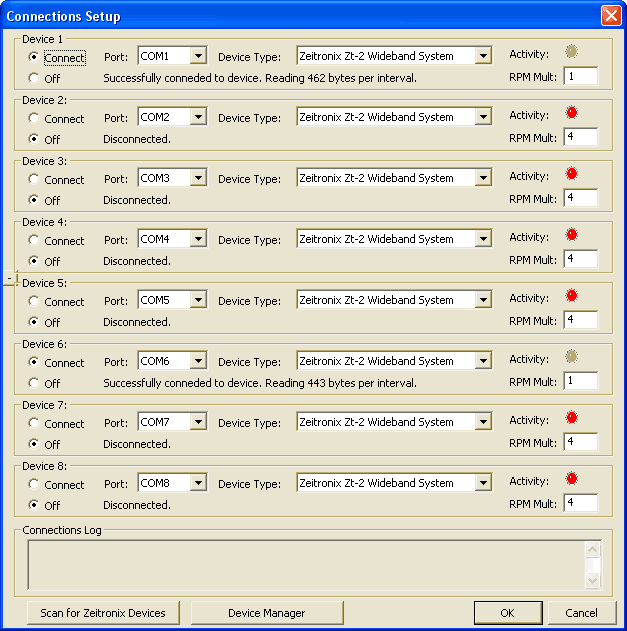
Task: Click Device 4 red activity light
Action: click(x=572, y=235)
